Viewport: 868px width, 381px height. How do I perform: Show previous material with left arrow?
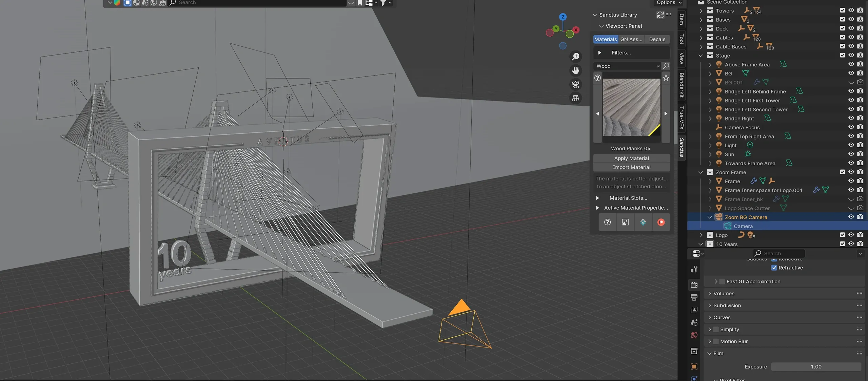click(597, 114)
